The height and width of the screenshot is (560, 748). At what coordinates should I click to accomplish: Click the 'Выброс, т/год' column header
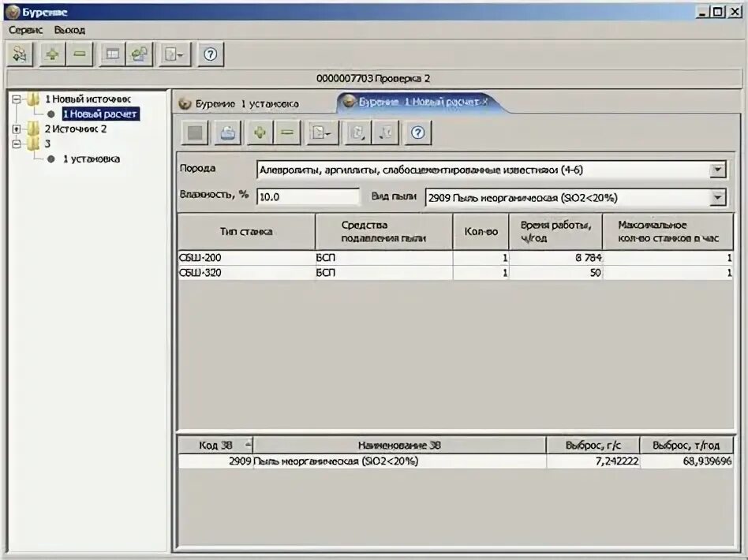coord(686,445)
